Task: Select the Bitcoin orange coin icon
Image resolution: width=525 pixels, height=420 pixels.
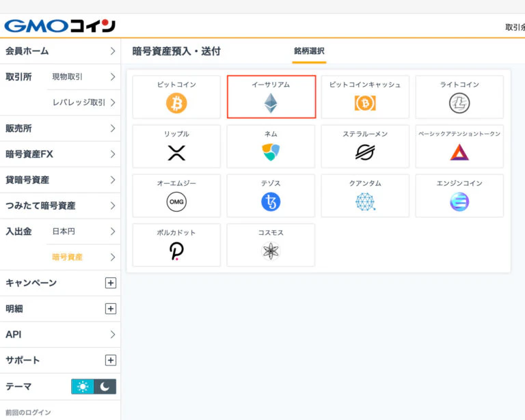Action: pyautogui.click(x=176, y=103)
